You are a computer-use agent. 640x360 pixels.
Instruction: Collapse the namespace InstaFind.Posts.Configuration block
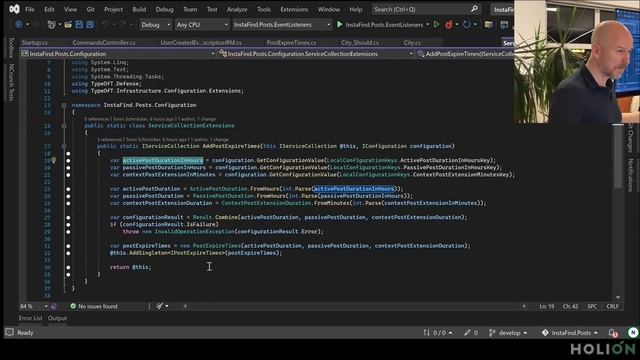pos(64,105)
